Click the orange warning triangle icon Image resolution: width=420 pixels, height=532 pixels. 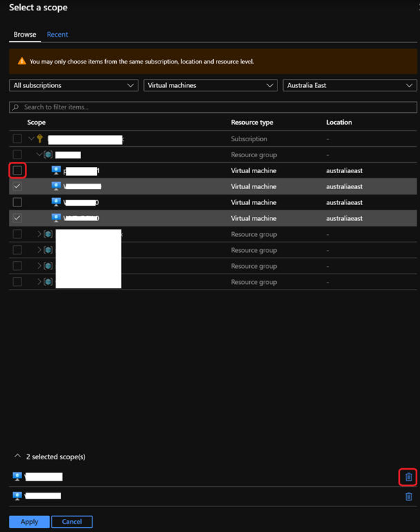[22, 61]
